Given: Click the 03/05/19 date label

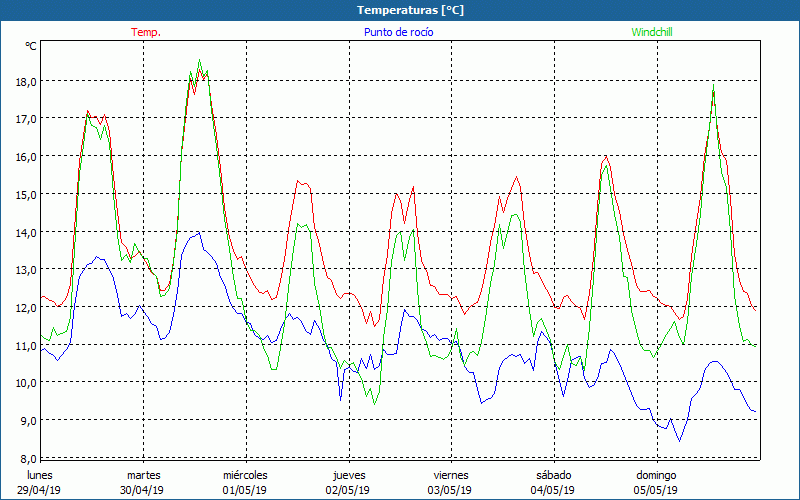Looking at the screenshot, I should [x=449, y=490].
